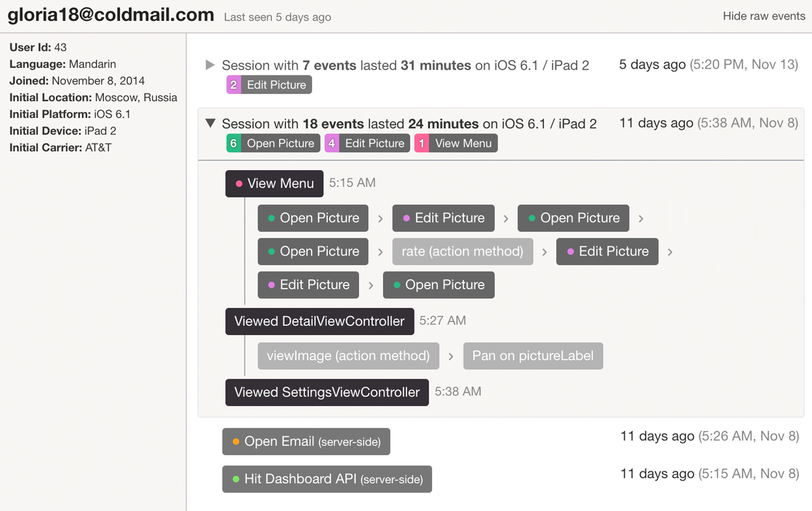
Task: Click the 4 Edit Picture summary badge
Action: [367, 143]
